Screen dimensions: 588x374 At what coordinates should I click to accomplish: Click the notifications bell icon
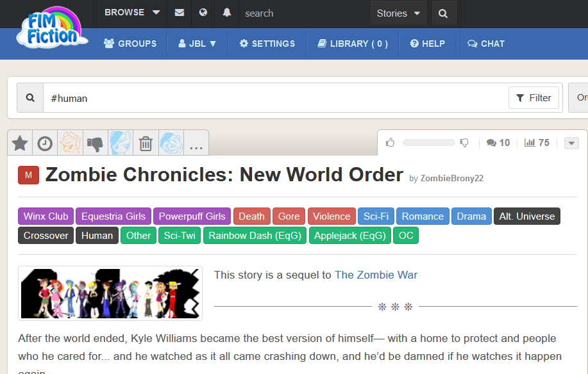226,13
